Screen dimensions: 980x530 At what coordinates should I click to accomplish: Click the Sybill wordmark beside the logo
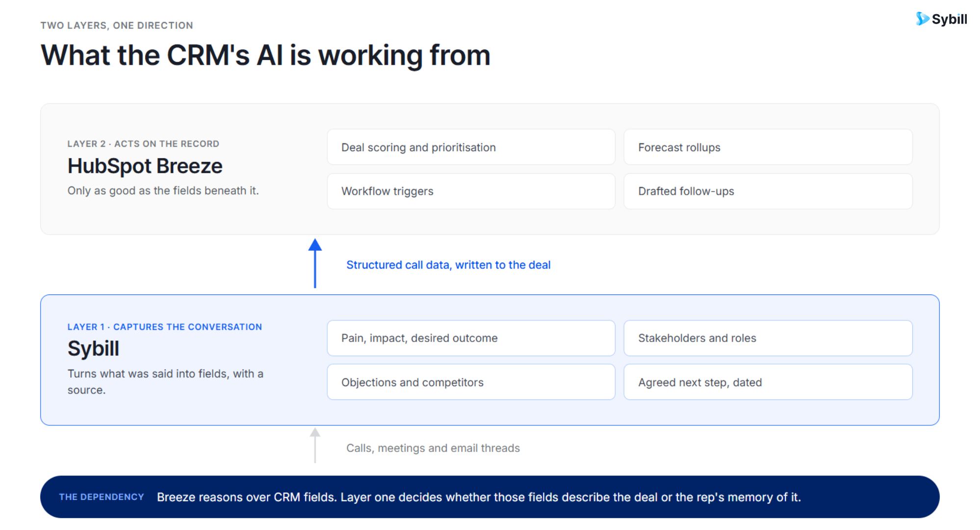click(950, 20)
